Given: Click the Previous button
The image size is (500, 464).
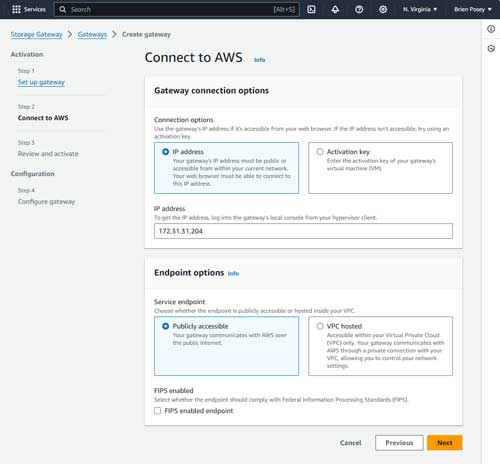Looking at the screenshot, I should (399, 443).
